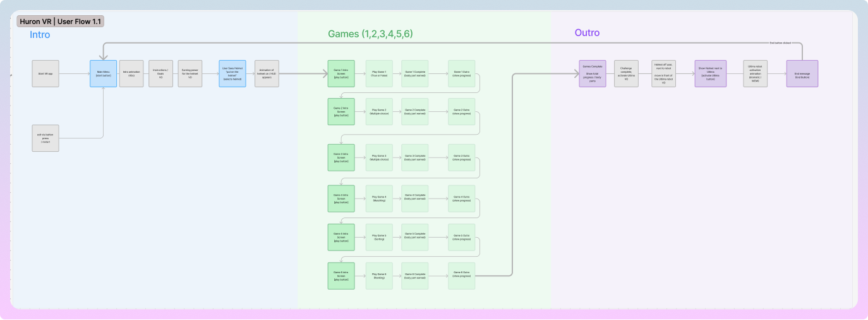Select the purple 'Games Complete' node
Viewport: 868px width, 320px height.
click(593, 73)
